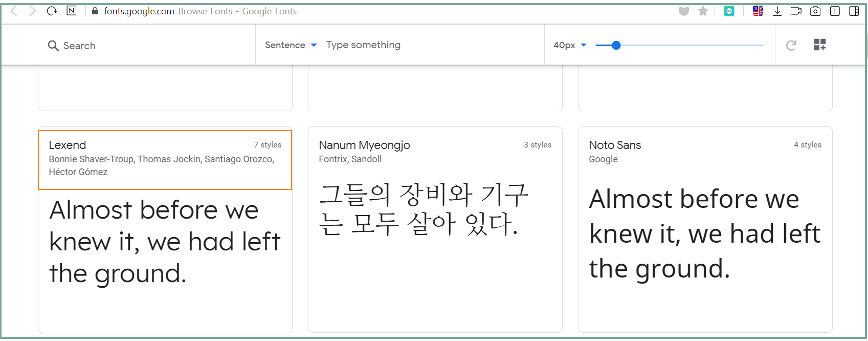View site security via the padlock icon
868x341 pixels.
coord(95,11)
